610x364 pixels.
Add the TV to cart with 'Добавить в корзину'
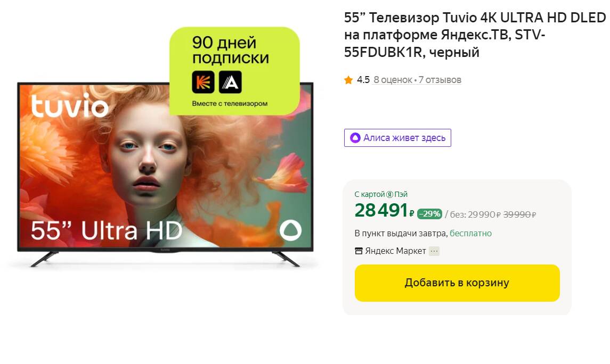click(x=457, y=283)
